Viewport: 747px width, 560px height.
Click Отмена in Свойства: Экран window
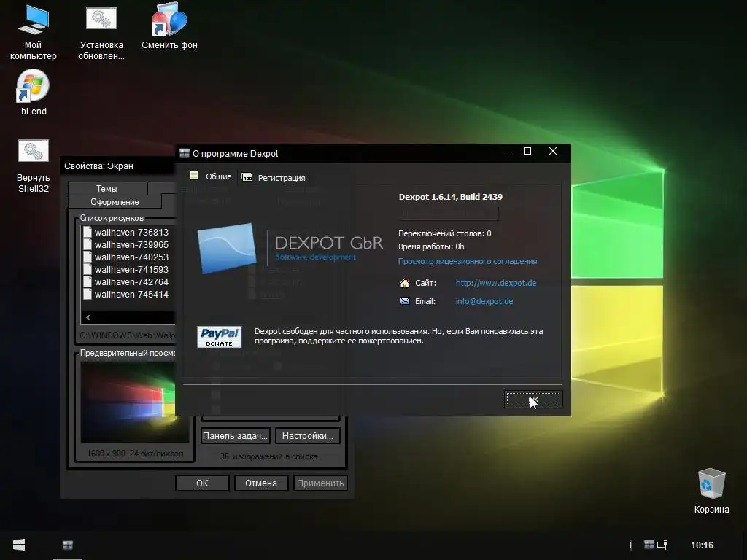click(x=261, y=483)
